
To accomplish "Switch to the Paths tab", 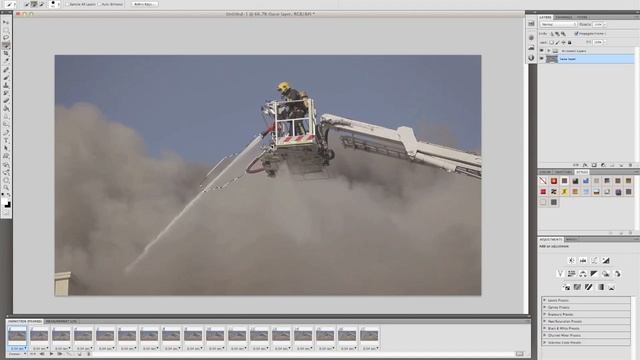I will click(582, 18).
